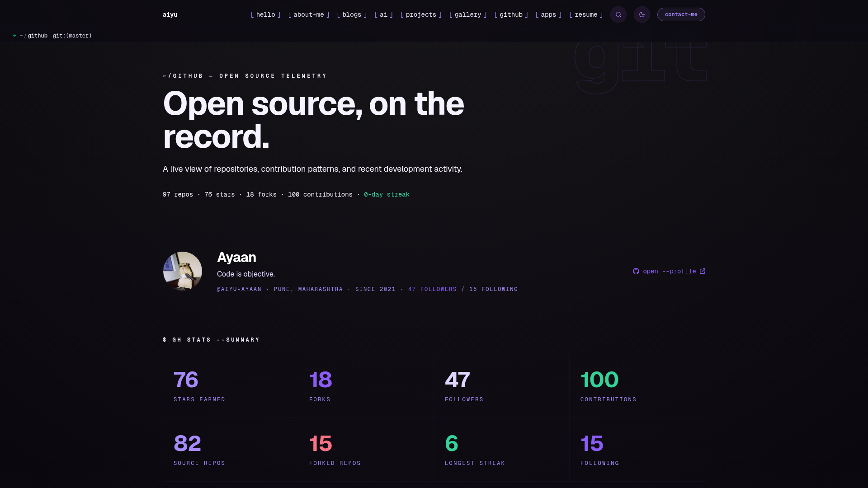This screenshot has height=488, width=868.
Task: Navigate to projects section
Action: [421, 14]
